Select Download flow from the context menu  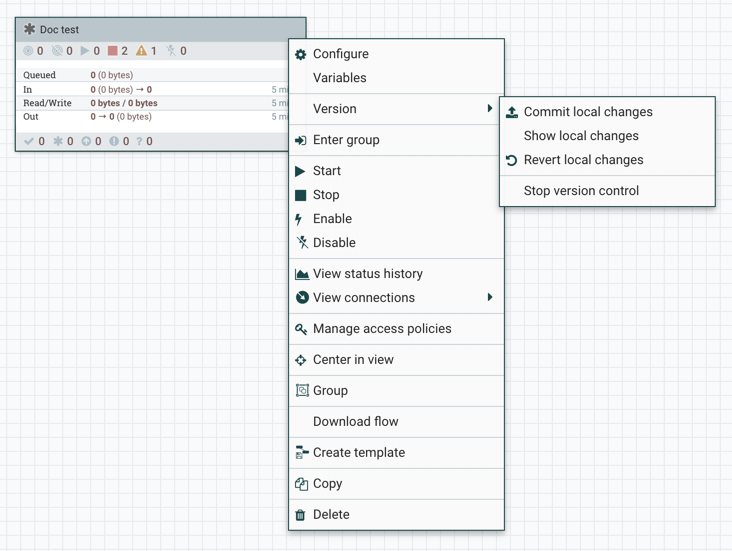(x=355, y=422)
